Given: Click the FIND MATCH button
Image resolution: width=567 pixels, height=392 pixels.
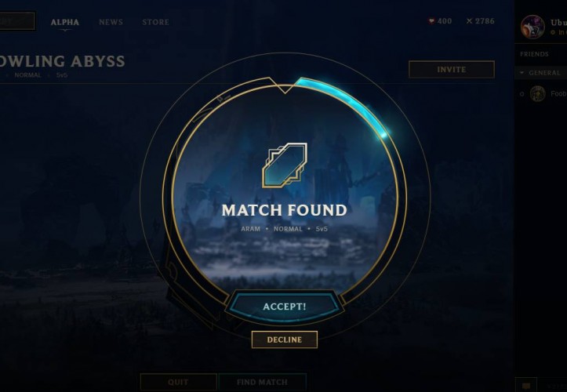Looking at the screenshot, I should 263,383.
